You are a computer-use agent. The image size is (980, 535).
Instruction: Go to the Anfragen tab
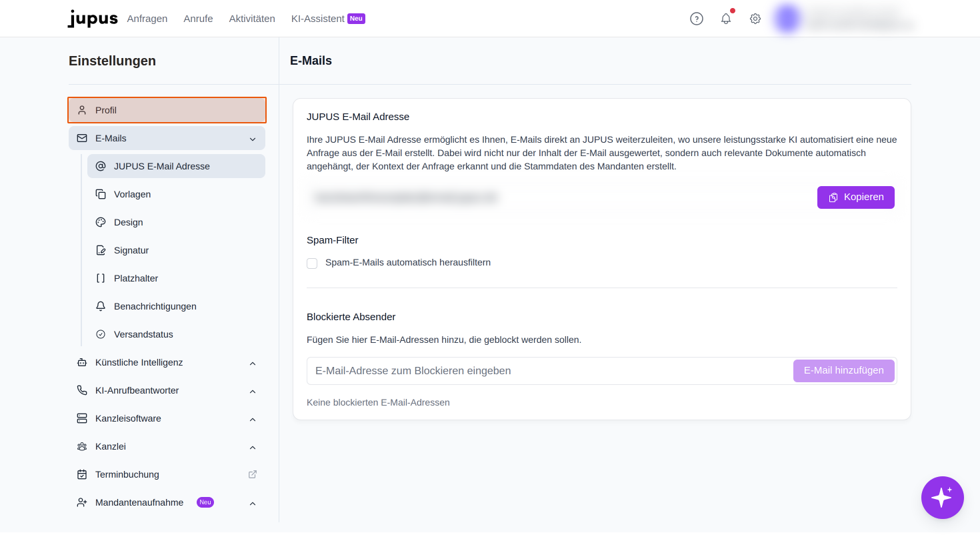147,19
